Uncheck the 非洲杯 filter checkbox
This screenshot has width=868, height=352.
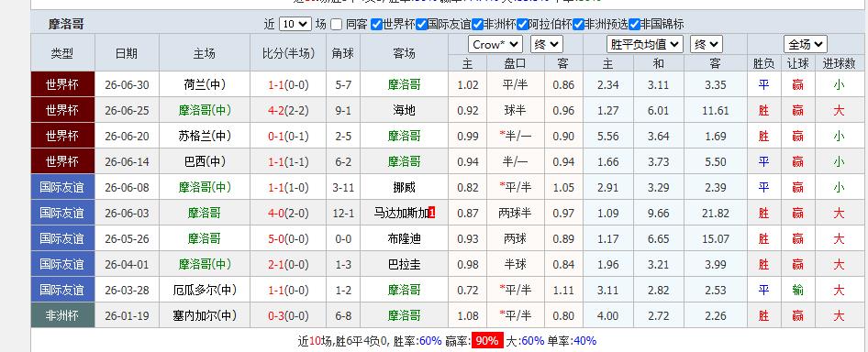(477, 25)
